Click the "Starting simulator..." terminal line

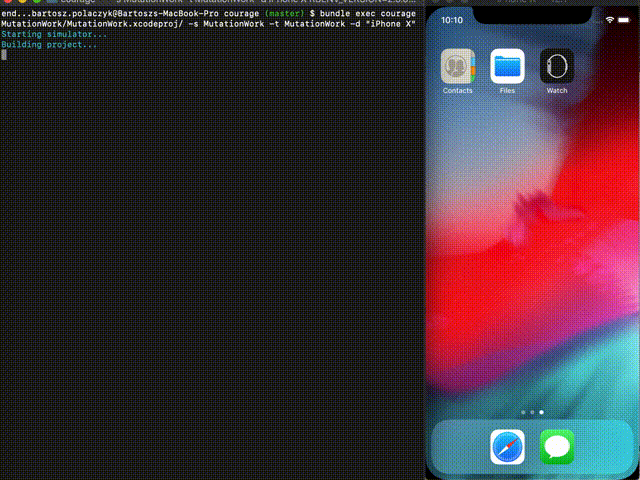click(x=54, y=34)
